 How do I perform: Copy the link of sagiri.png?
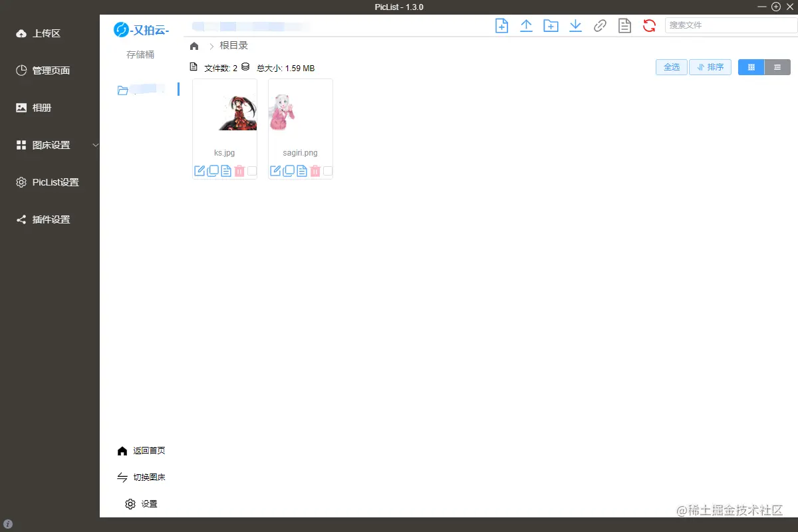click(289, 171)
